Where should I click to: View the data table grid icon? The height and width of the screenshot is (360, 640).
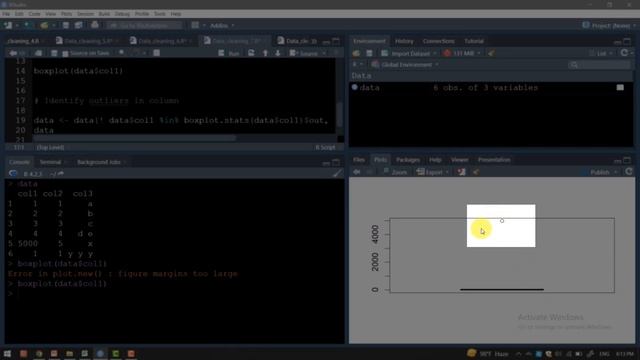(620, 87)
